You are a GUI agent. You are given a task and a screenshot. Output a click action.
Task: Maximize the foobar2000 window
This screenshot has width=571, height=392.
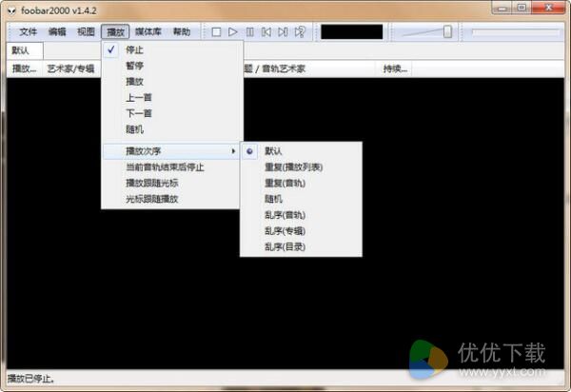(x=522, y=8)
